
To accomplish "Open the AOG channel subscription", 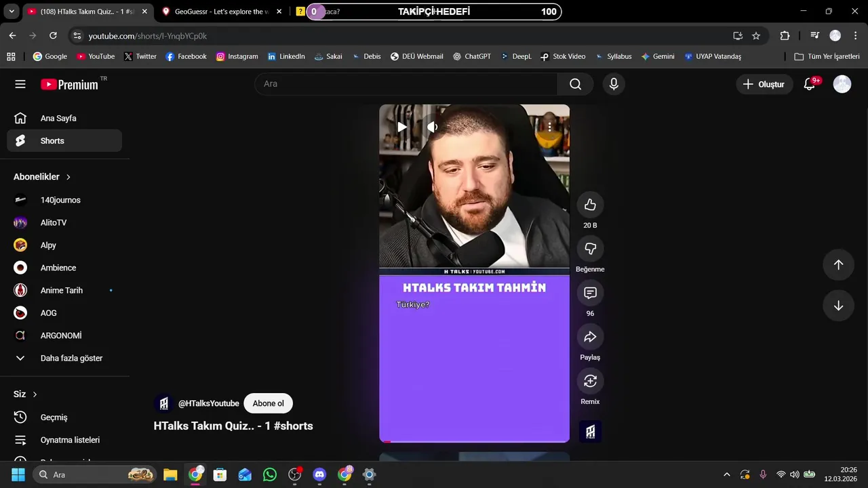I will [64, 313].
